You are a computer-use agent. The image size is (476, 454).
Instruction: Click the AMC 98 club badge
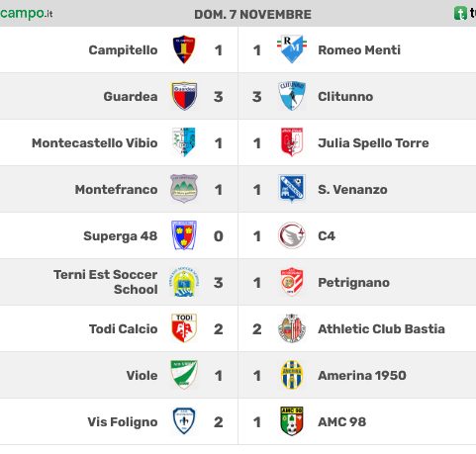click(292, 421)
